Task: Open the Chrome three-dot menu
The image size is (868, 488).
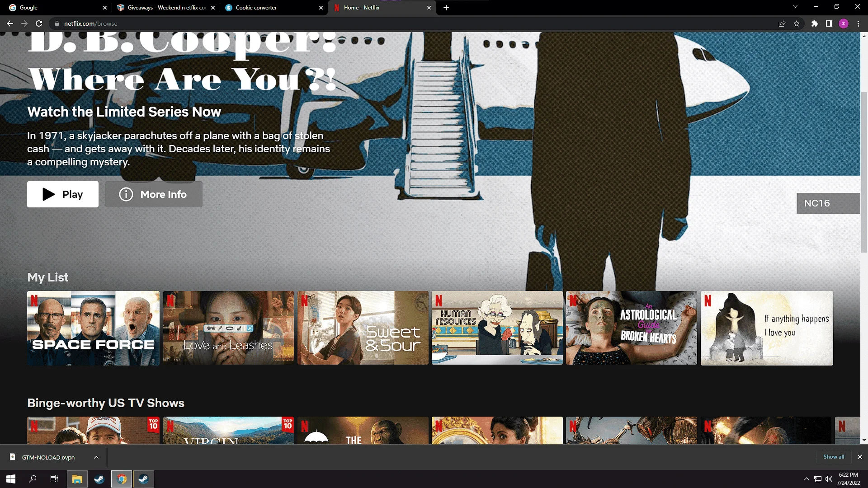Action: coord(858,23)
